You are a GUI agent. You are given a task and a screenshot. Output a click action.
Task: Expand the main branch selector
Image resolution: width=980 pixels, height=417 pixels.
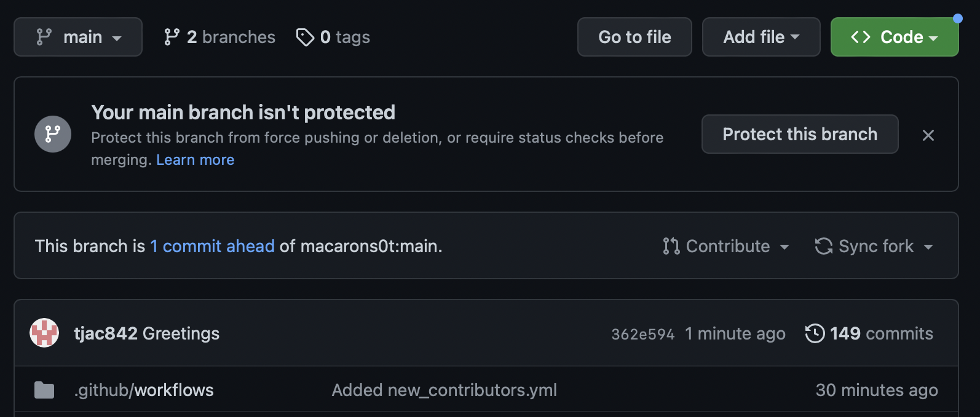78,37
